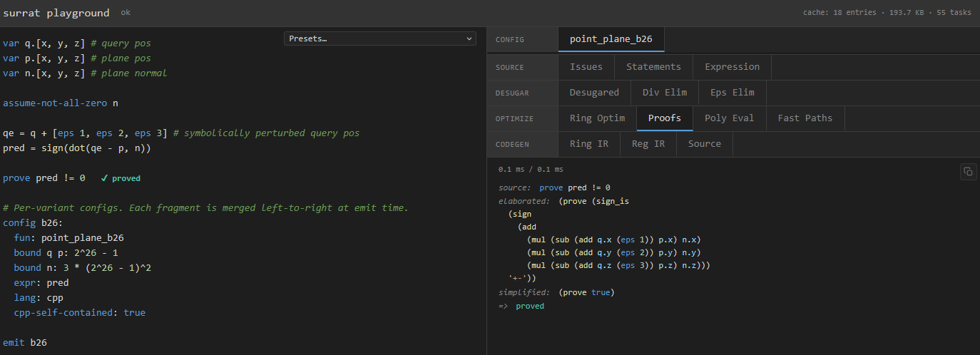Select the Proofs tab
This screenshot has height=355, width=980.
click(665, 118)
